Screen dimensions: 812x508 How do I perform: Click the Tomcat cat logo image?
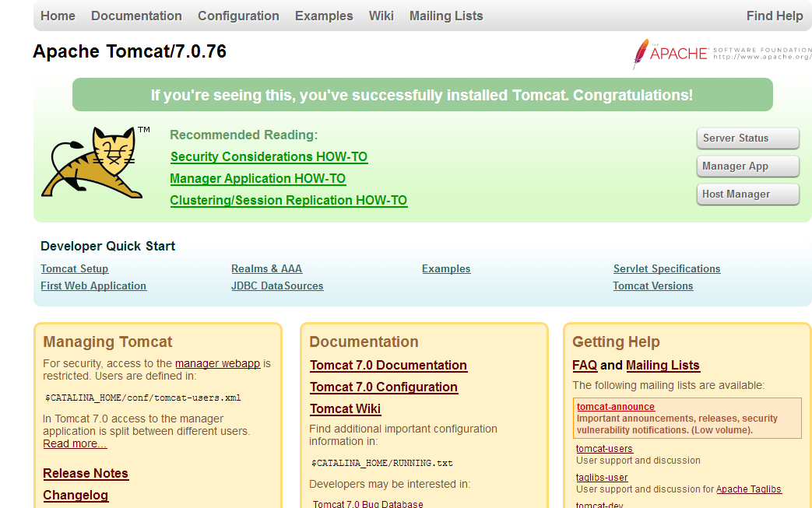[x=95, y=163]
